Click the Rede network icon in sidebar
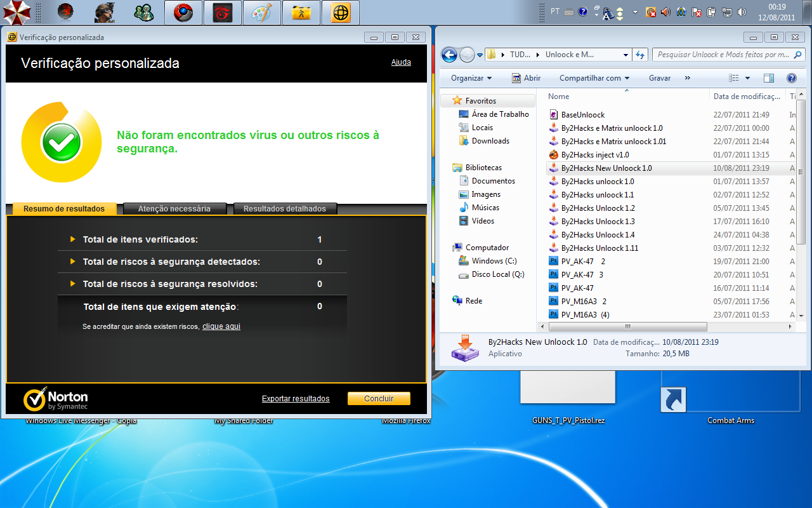The height and width of the screenshot is (508, 812). pyautogui.click(x=457, y=301)
